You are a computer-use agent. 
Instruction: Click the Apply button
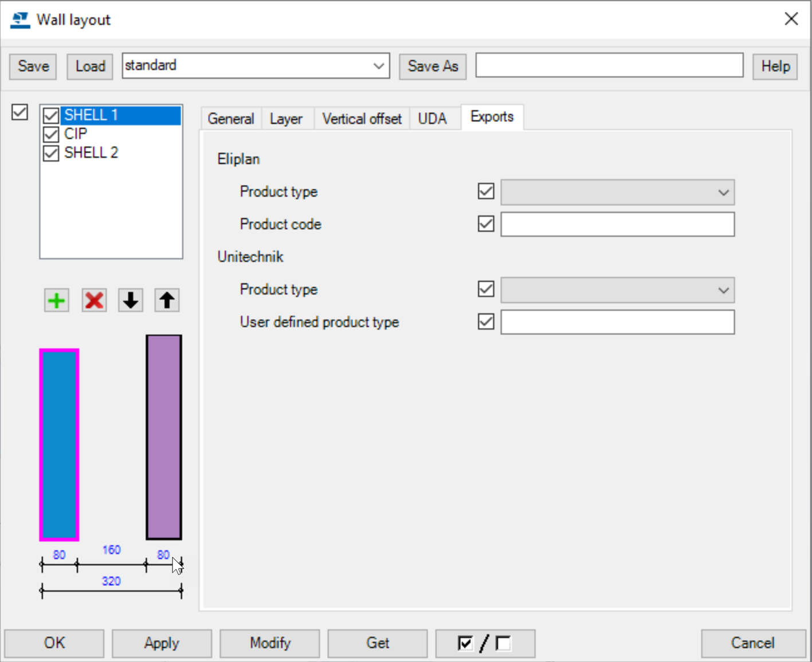(x=162, y=643)
